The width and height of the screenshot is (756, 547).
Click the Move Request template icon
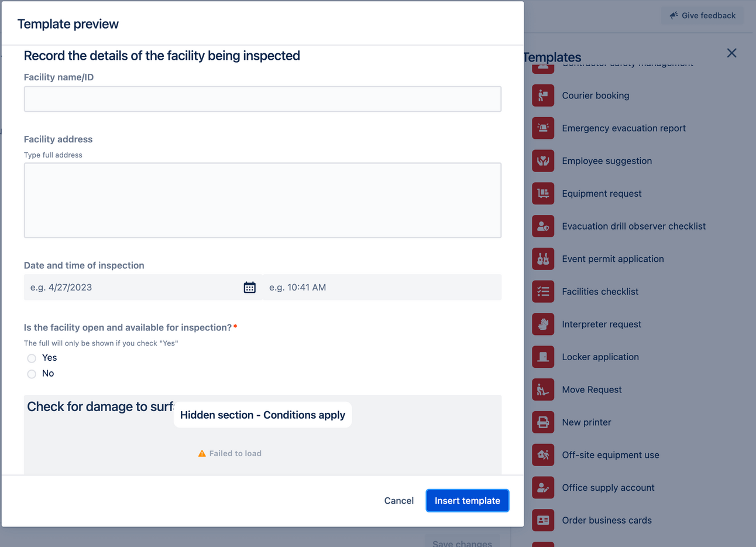(x=543, y=389)
